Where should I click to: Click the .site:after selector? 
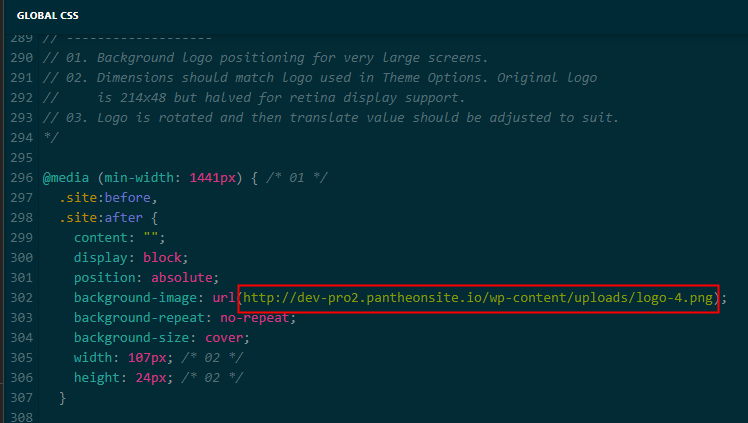click(101, 218)
